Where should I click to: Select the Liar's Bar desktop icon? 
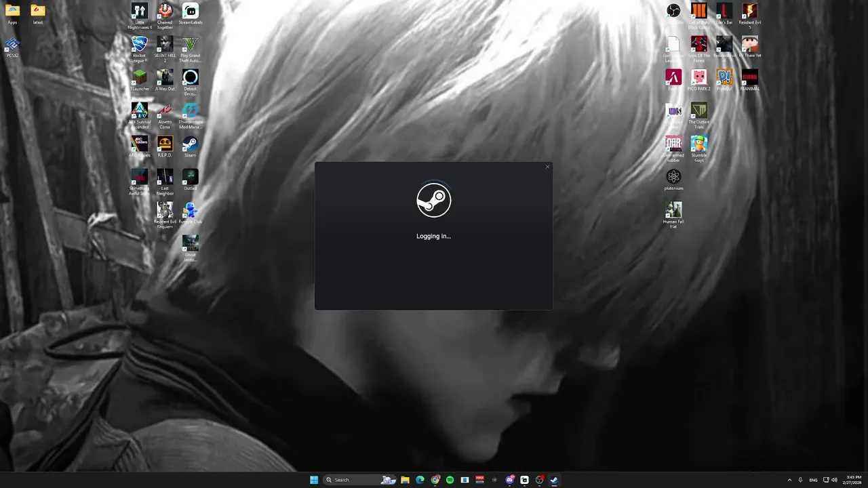724,14
